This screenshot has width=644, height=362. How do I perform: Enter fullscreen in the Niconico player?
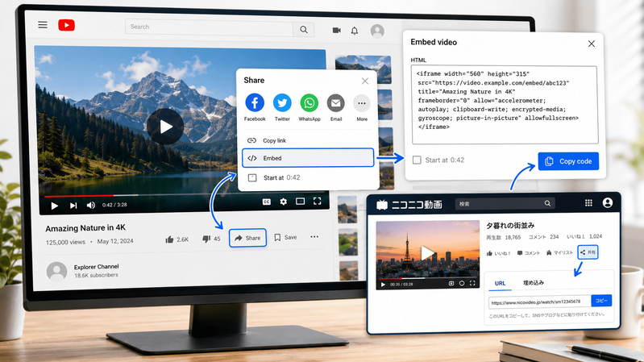click(x=472, y=283)
